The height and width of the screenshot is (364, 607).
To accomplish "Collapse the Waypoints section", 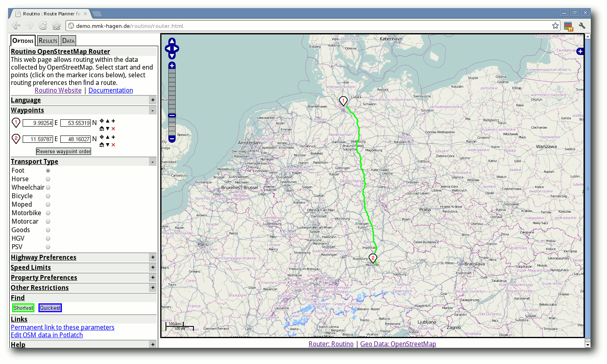I will (153, 110).
